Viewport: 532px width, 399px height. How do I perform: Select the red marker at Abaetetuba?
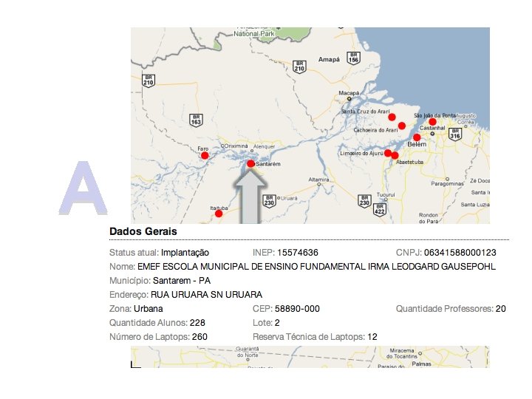[x=395, y=155]
